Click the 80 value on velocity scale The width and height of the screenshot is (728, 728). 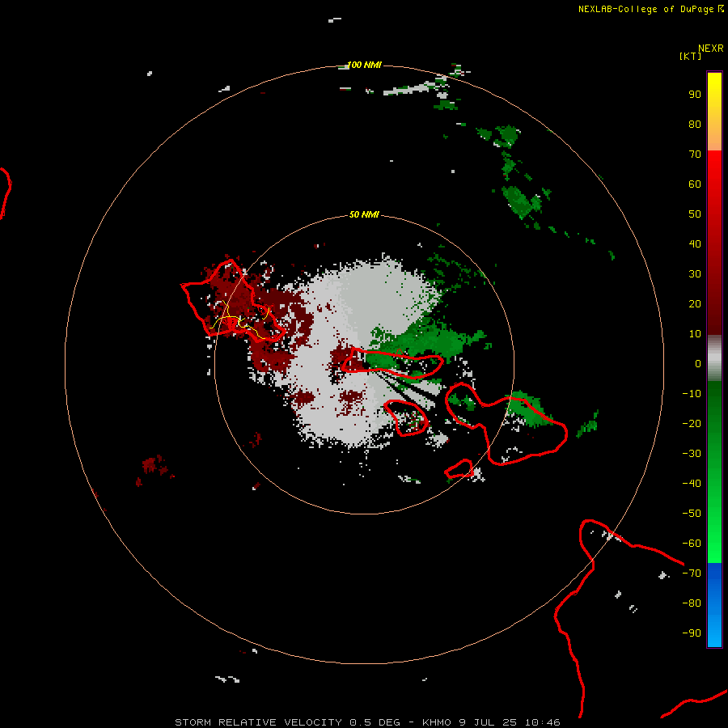point(695,125)
